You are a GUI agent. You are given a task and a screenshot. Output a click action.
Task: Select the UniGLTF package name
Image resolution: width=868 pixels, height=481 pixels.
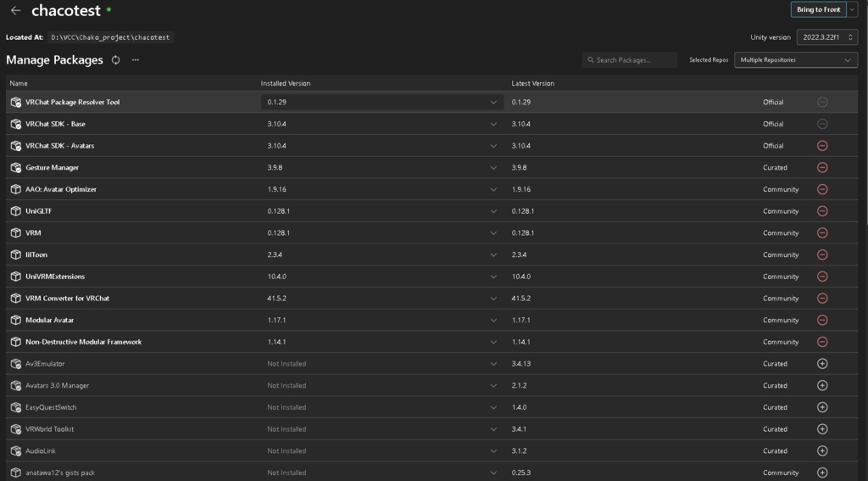point(39,211)
